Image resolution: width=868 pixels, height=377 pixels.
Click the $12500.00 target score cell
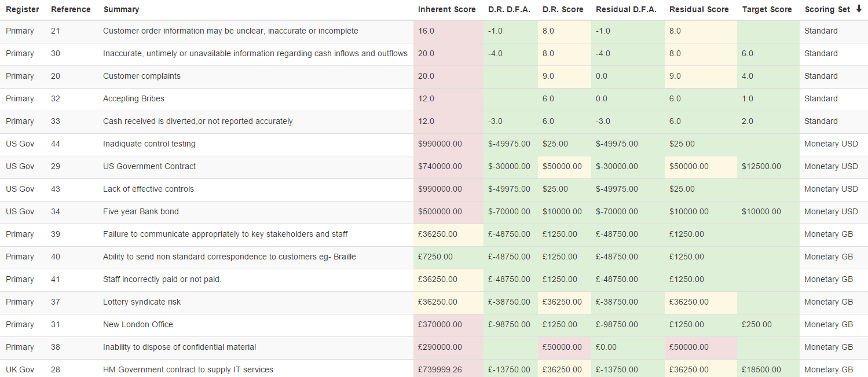(761, 167)
